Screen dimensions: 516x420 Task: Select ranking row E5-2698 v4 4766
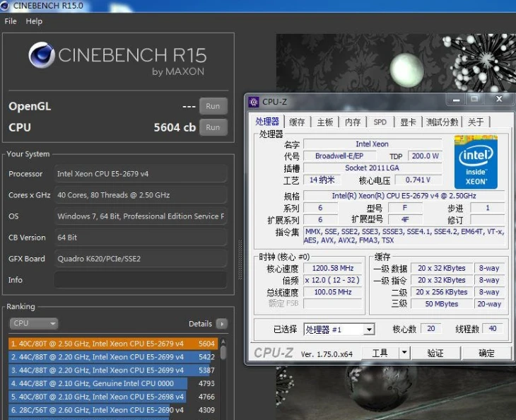[113, 397]
